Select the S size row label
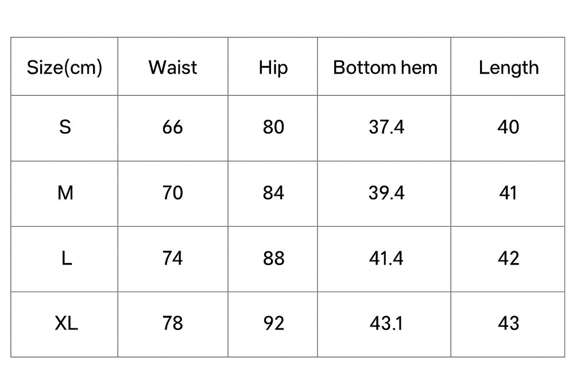This screenshot has height=392, width=588. (65, 127)
